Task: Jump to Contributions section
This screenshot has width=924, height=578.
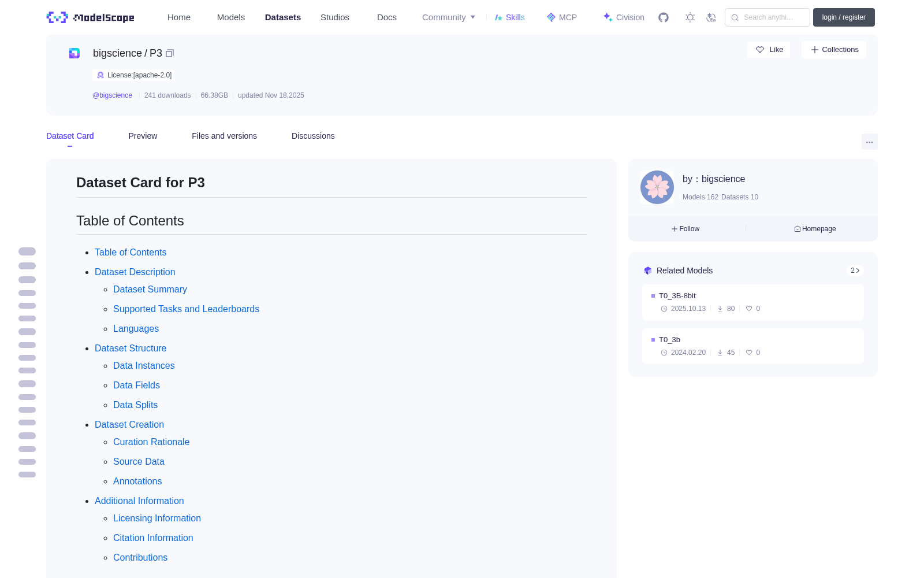Action: coord(140,557)
